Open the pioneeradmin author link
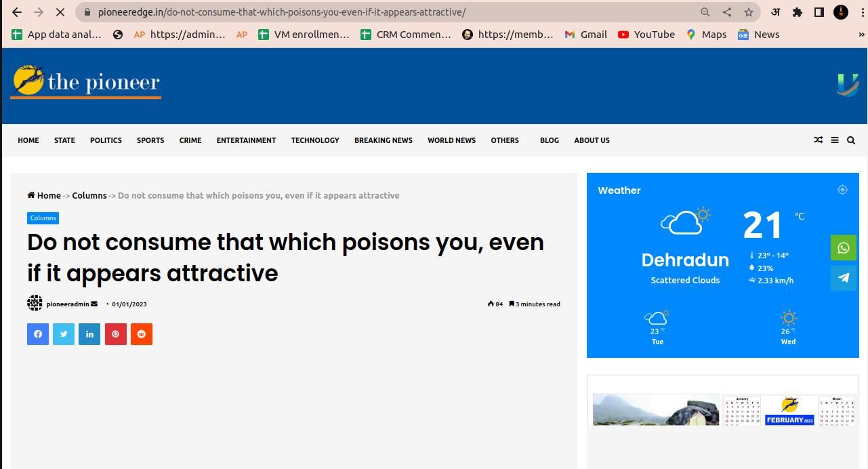The width and height of the screenshot is (868, 469). [x=68, y=304]
